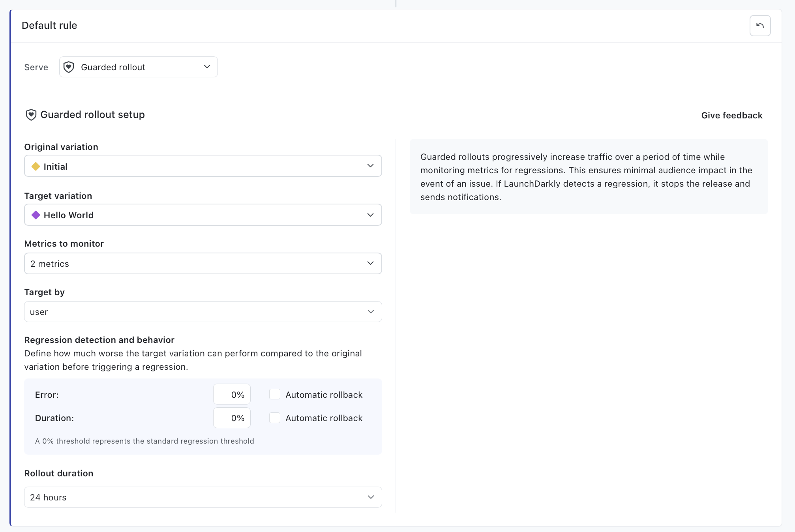This screenshot has height=532, width=795.
Task: Click the purple diamond next to Hello World
Action: click(x=36, y=215)
